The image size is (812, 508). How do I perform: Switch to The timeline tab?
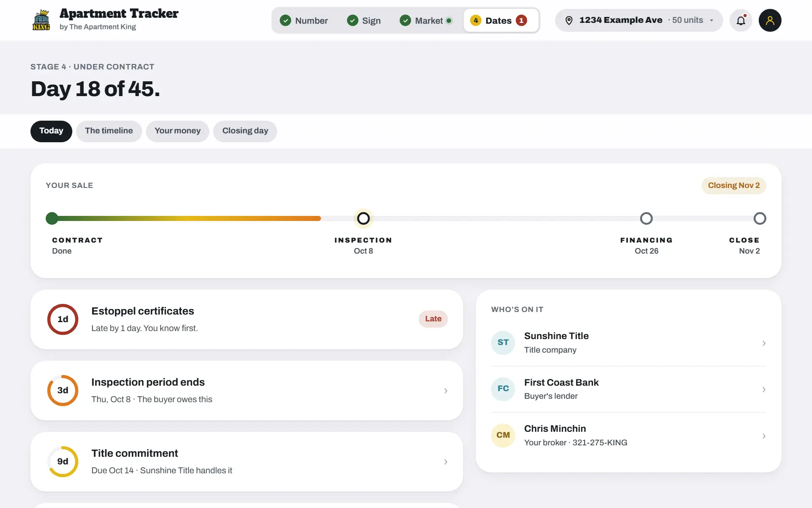pos(109,131)
